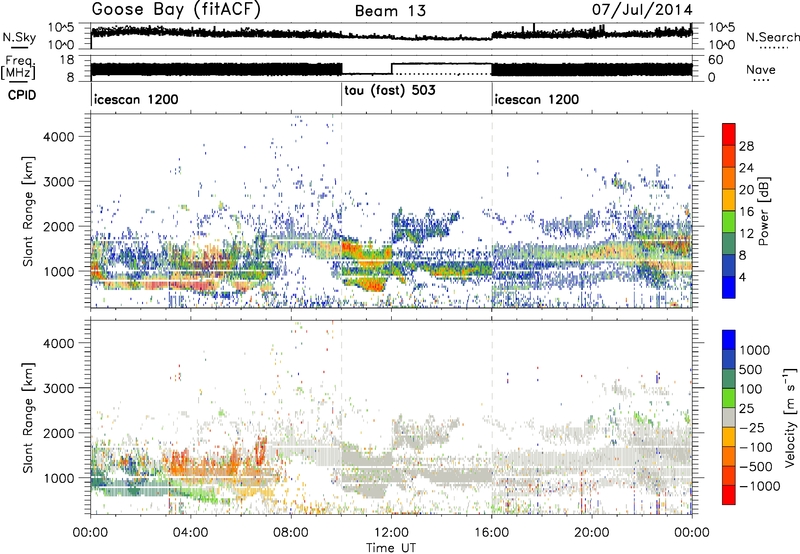Click the "icescan 1200" label beginning at 00:00
Screen dimensions: 800x554
136,99
